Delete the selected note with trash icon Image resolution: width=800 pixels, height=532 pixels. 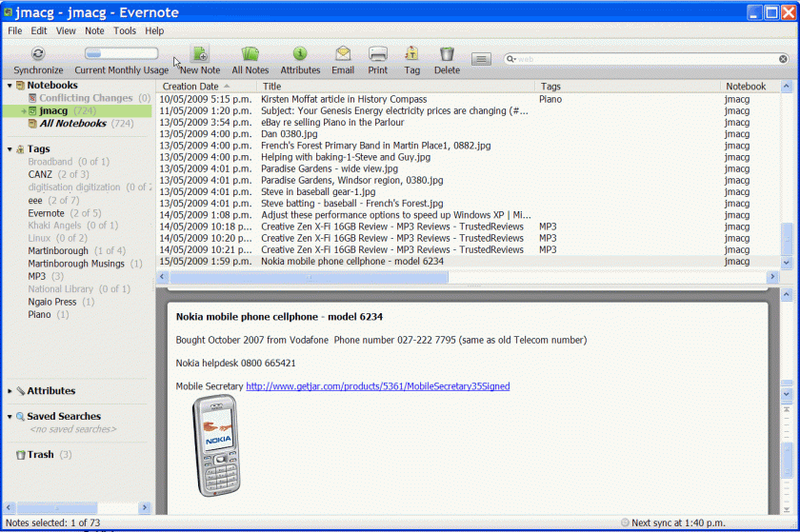(x=447, y=53)
